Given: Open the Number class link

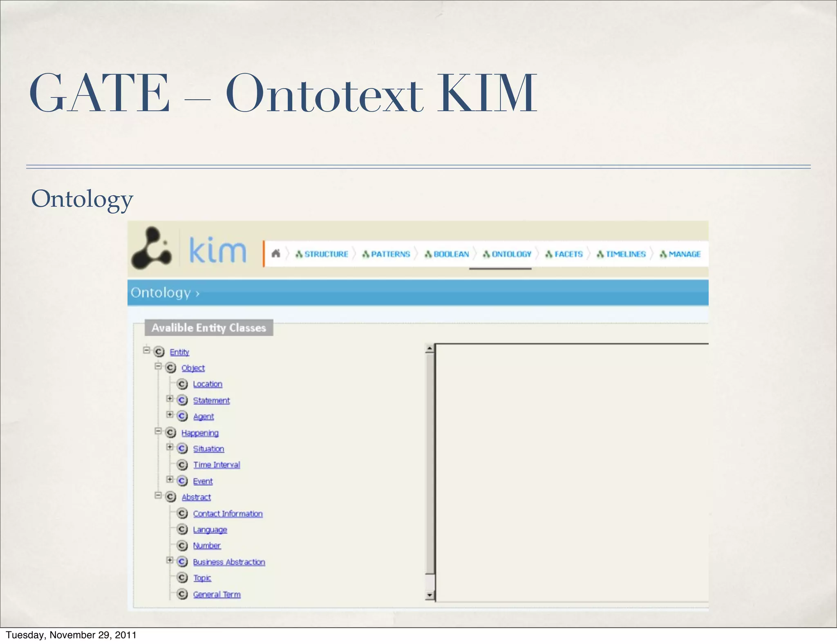Looking at the screenshot, I should (207, 546).
